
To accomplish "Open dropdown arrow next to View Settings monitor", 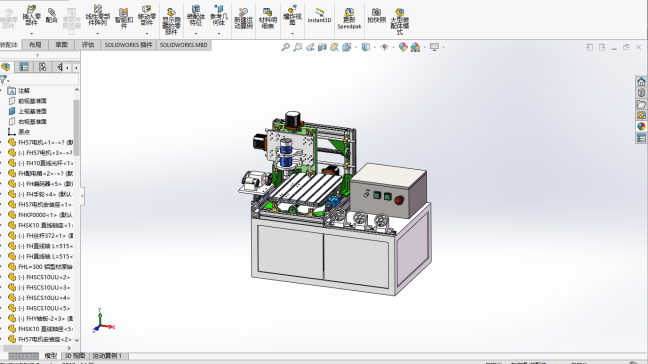I will pos(443,47).
